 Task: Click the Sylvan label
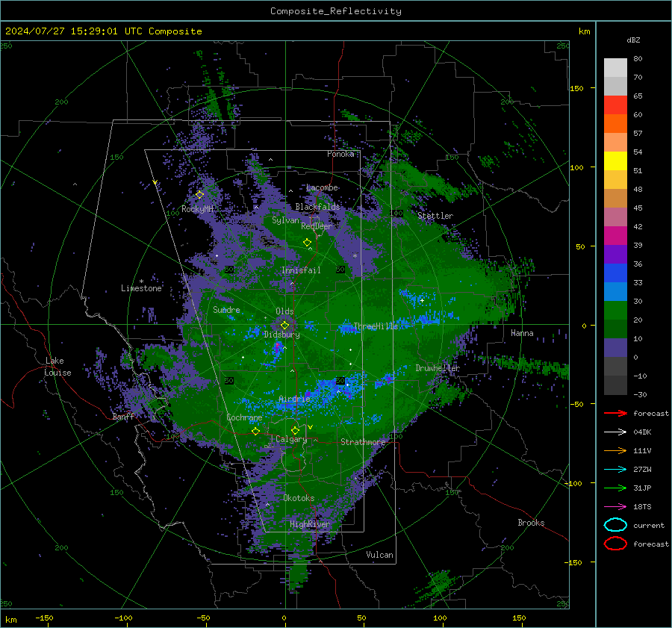285,221
